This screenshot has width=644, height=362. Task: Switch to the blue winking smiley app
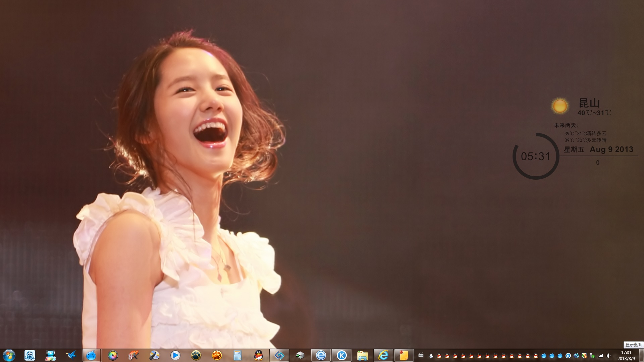click(x=91, y=355)
